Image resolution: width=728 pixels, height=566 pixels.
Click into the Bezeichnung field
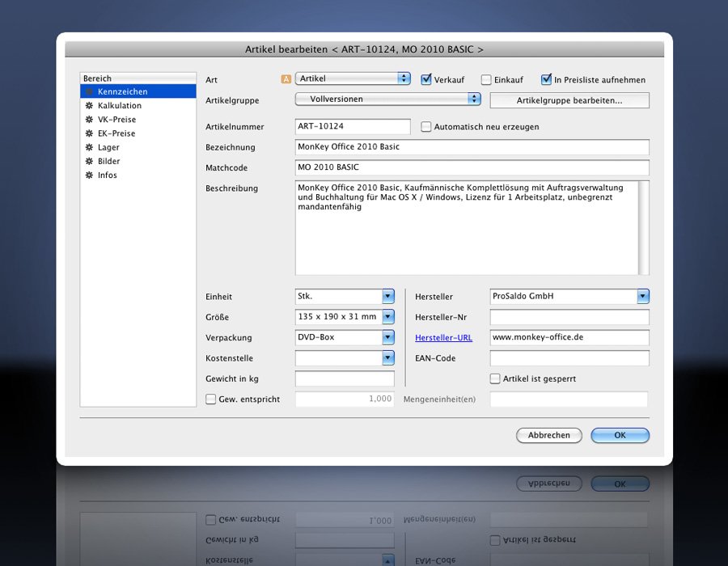pos(472,147)
